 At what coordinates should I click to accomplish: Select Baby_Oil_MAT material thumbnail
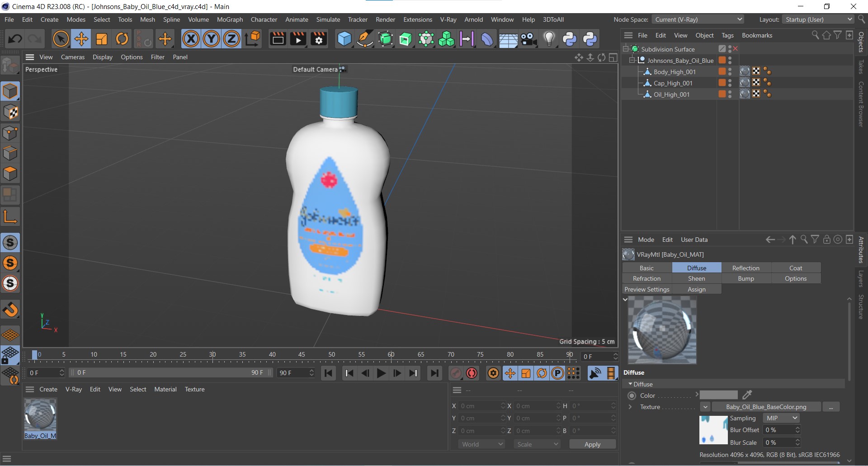pos(40,415)
